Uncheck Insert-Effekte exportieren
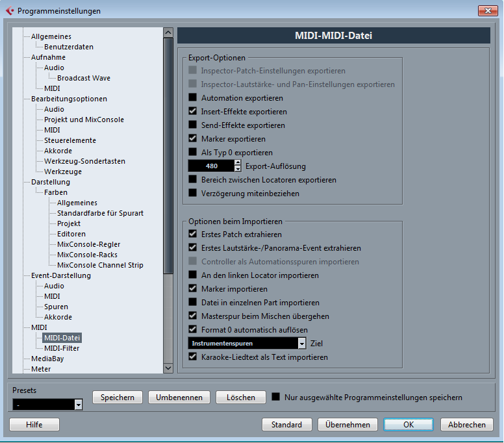Viewport: 504px width, 443px height. [x=192, y=112]
